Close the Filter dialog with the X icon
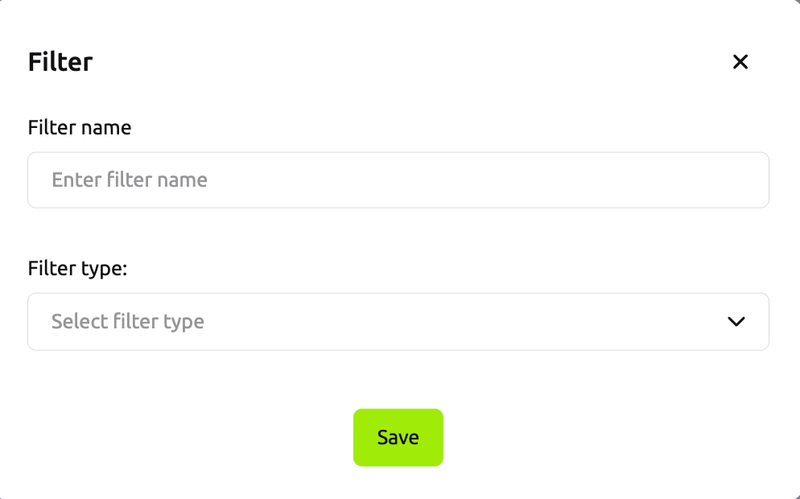 point(740,62)
